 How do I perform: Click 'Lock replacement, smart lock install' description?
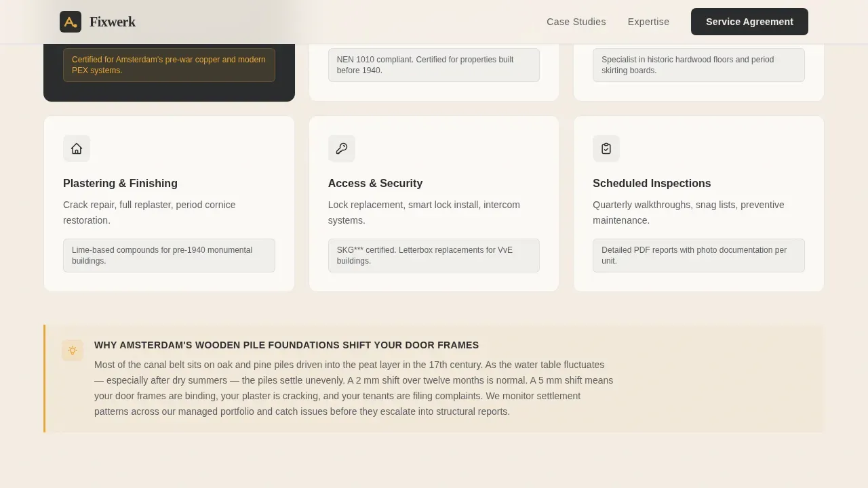coord(424,212)
